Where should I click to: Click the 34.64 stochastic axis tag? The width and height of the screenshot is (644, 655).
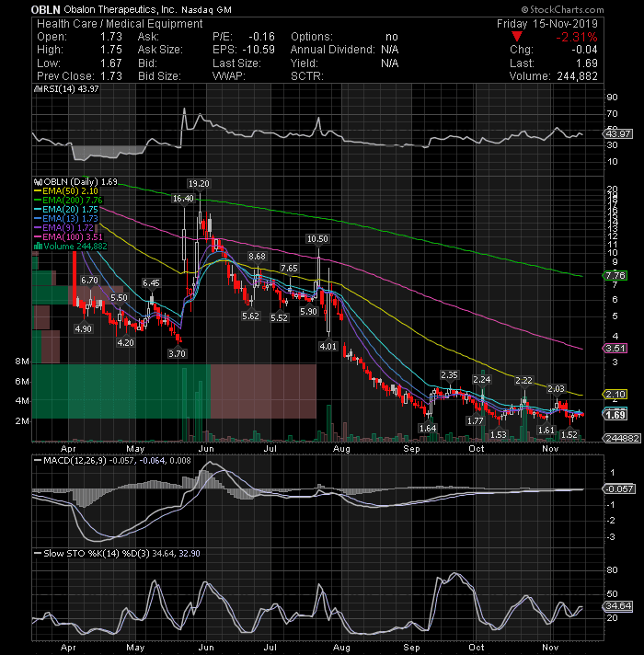coord(617,606)
